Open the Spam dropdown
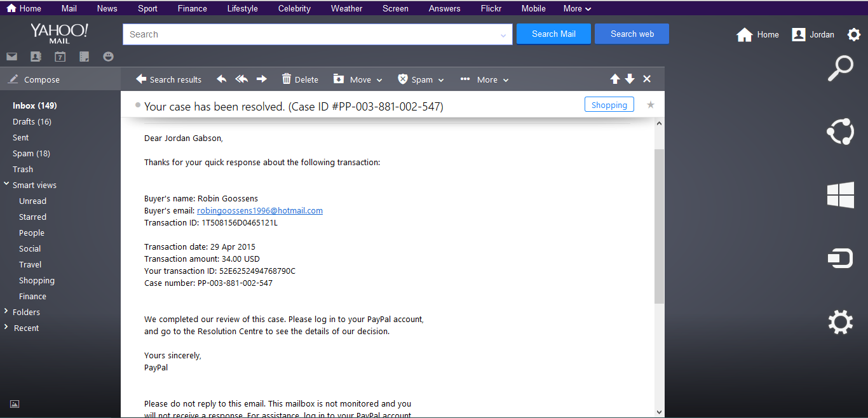This screenshot has width=868, height=418. tap(421, 79)
